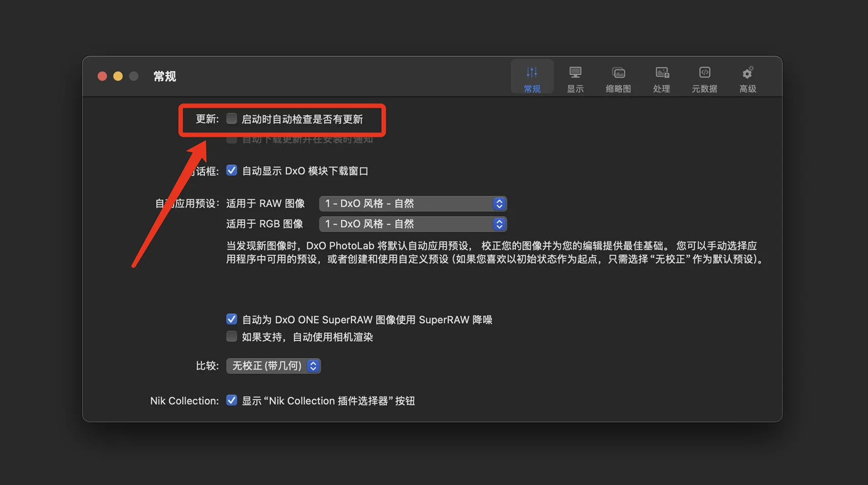Open the 适用于 RGB 图像 preset dropdown
Image resolution: width=868 pixels, height=485 pixels.
[x=413, y=224]
